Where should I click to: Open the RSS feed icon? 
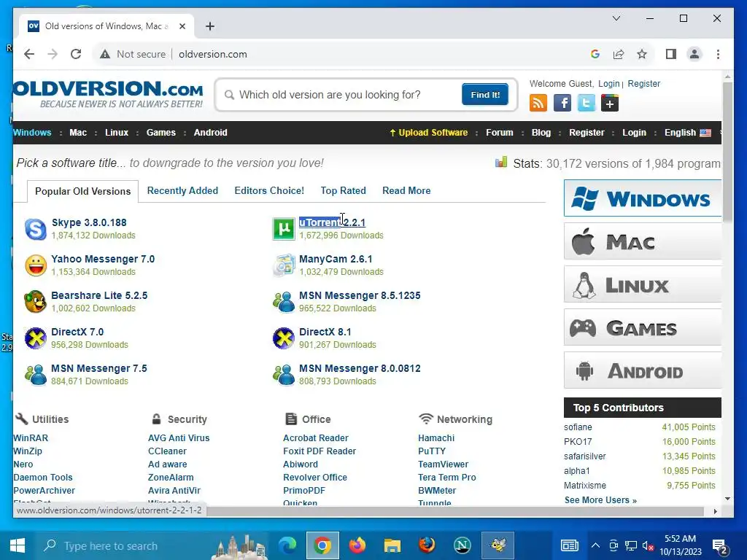[538, 103]
